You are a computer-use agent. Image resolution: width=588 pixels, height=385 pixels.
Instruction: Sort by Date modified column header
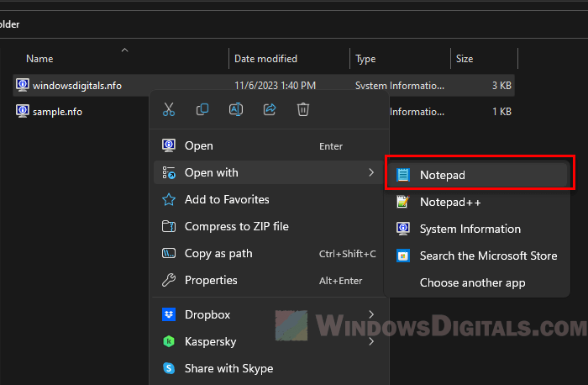point(265,59)
